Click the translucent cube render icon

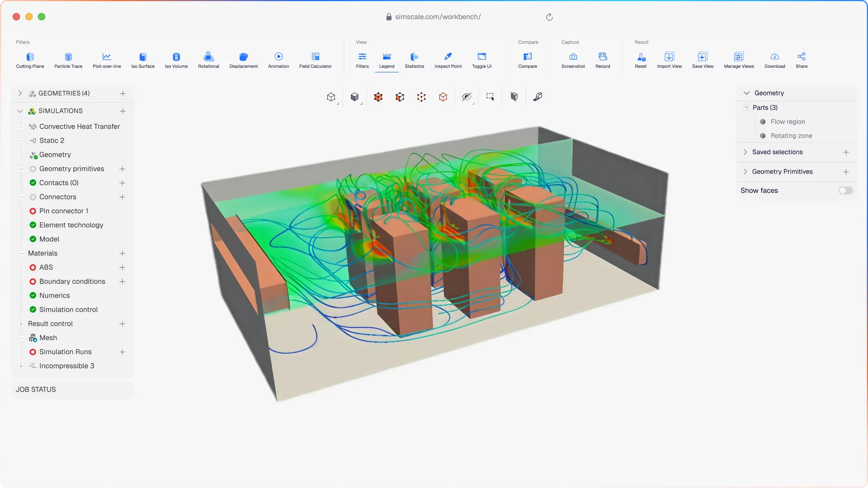pos(514,97)
